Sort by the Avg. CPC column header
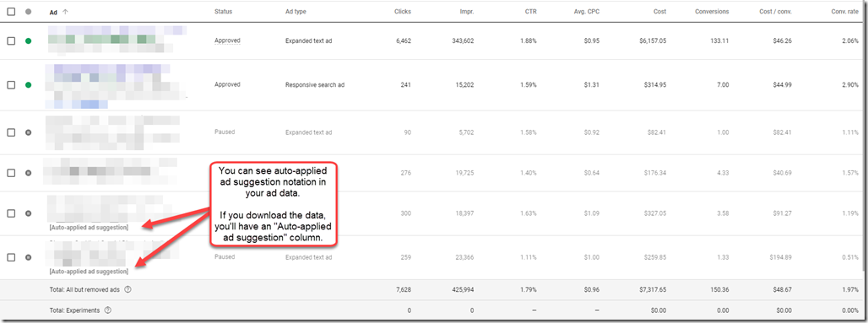 tap(587, 12)
